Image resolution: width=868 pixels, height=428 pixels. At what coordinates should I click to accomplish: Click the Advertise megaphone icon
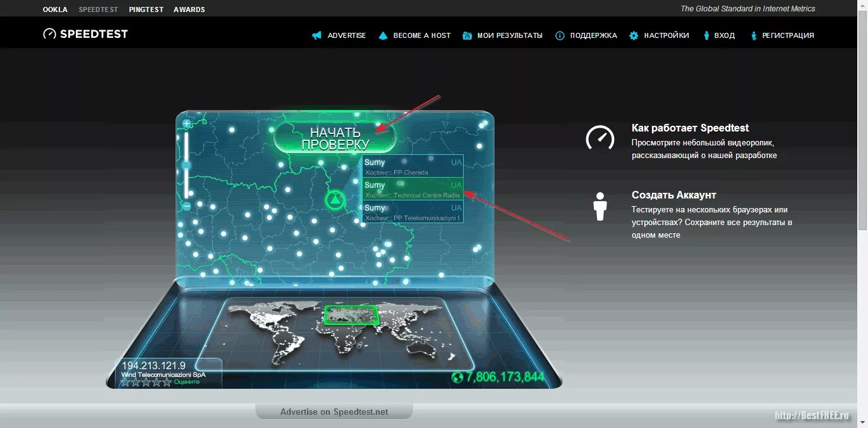click(316, 35)
